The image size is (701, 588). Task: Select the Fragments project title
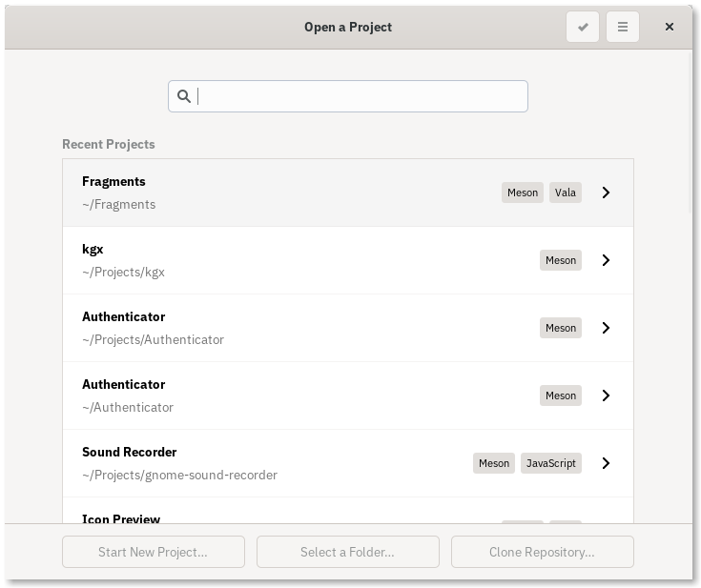[113, 181]
